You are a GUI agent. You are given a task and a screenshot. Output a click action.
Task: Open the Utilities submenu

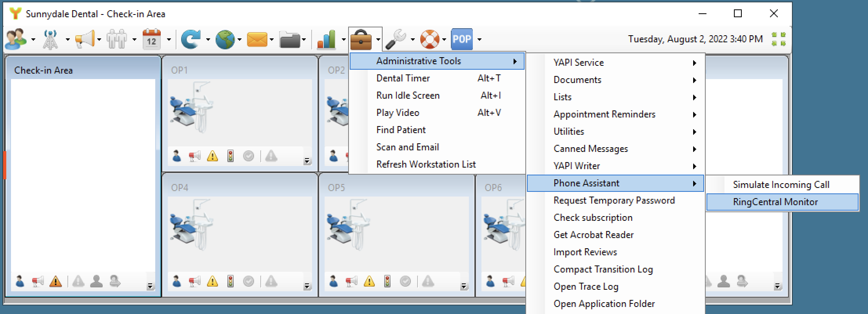pyautogui.click(x=616, y=132)
